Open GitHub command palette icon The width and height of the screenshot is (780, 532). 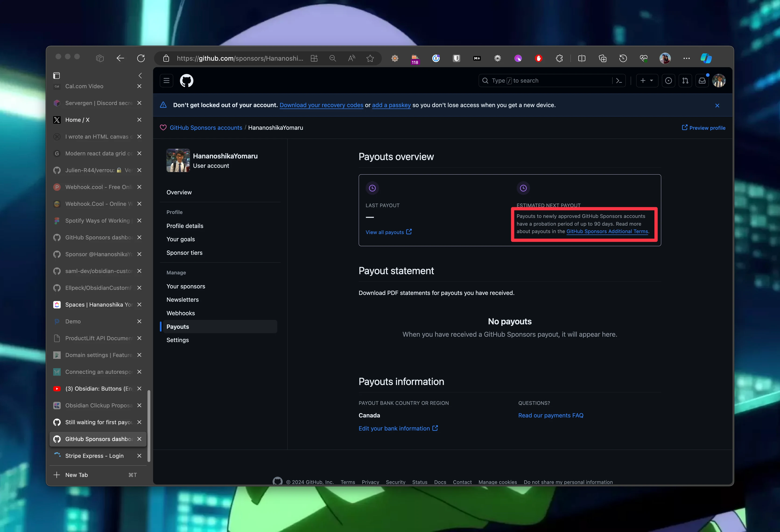coord(619,80)
